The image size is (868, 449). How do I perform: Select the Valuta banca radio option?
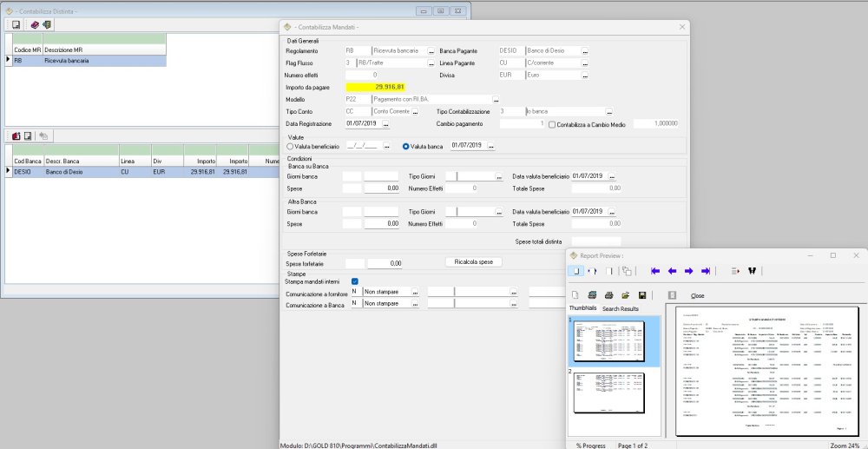click(405, 146)
